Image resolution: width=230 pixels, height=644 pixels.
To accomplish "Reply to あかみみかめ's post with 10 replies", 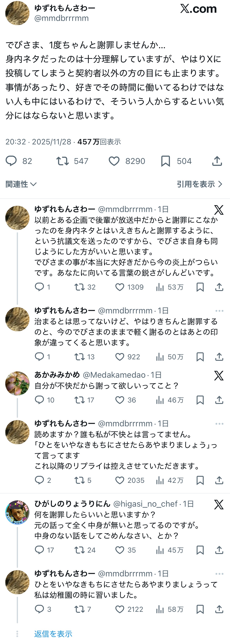I will tap(39, 400).
